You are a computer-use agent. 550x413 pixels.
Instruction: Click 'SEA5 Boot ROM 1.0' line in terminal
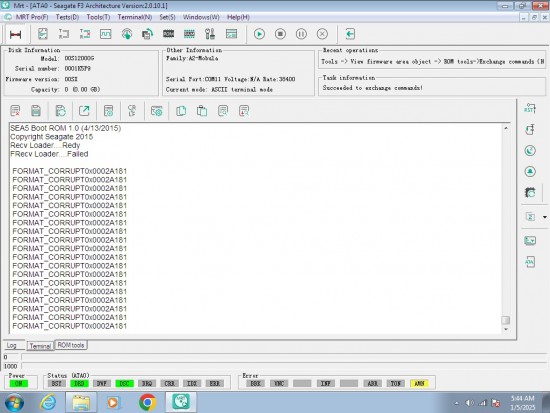pyautogui.click(x=66, y=128)
